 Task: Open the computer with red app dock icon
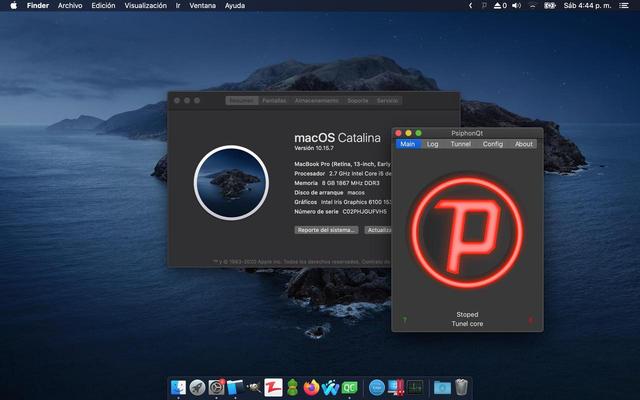(396, 387)
